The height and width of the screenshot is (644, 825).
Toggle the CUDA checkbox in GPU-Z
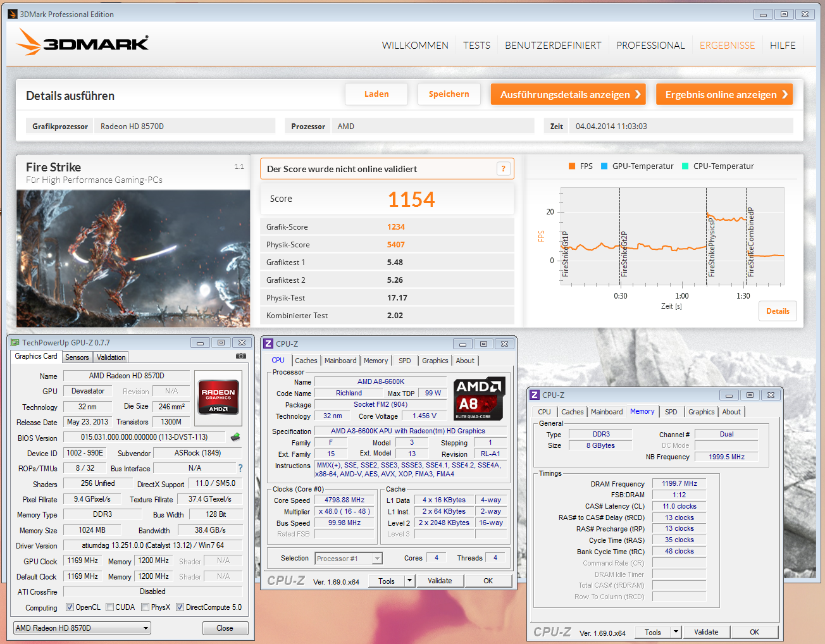click(x=110, y=607)
